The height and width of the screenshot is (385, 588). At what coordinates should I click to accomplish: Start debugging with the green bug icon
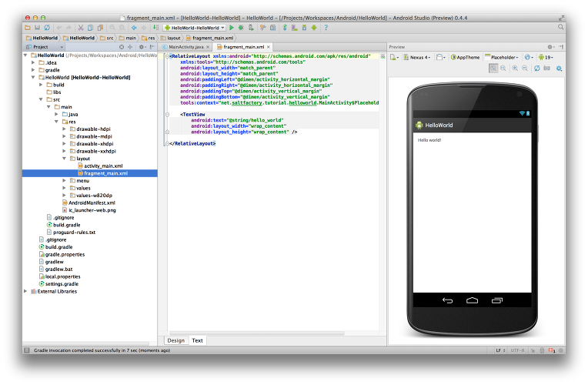pos(241,28)
